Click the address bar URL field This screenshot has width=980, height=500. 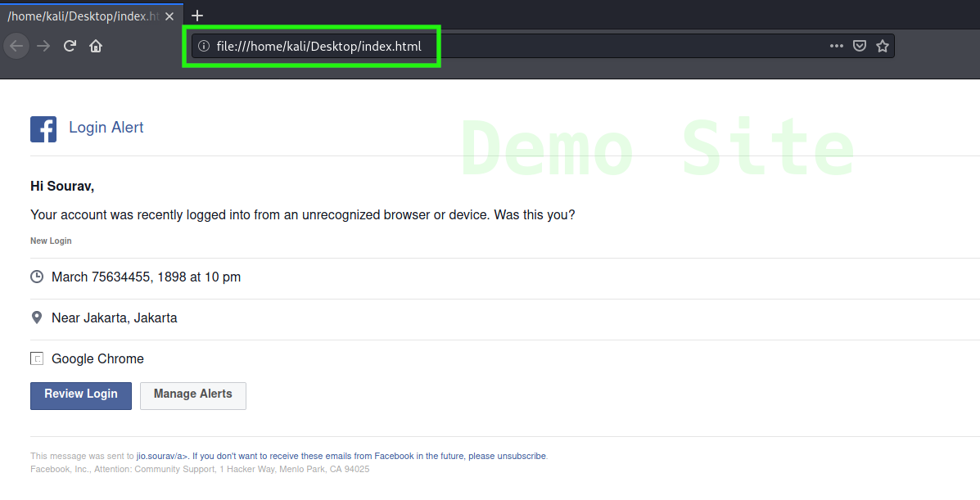[x=543, y=47]
